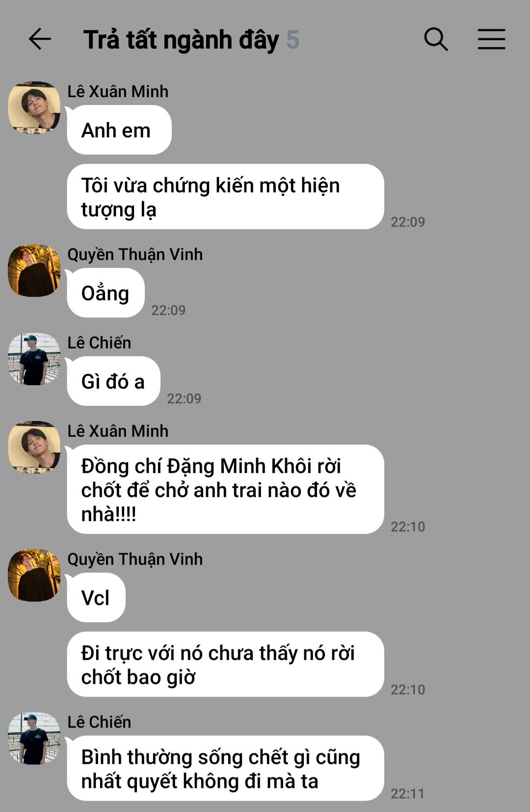
Task: Select the 'Anh em' message bubble
Action: (x=119, y=130)
